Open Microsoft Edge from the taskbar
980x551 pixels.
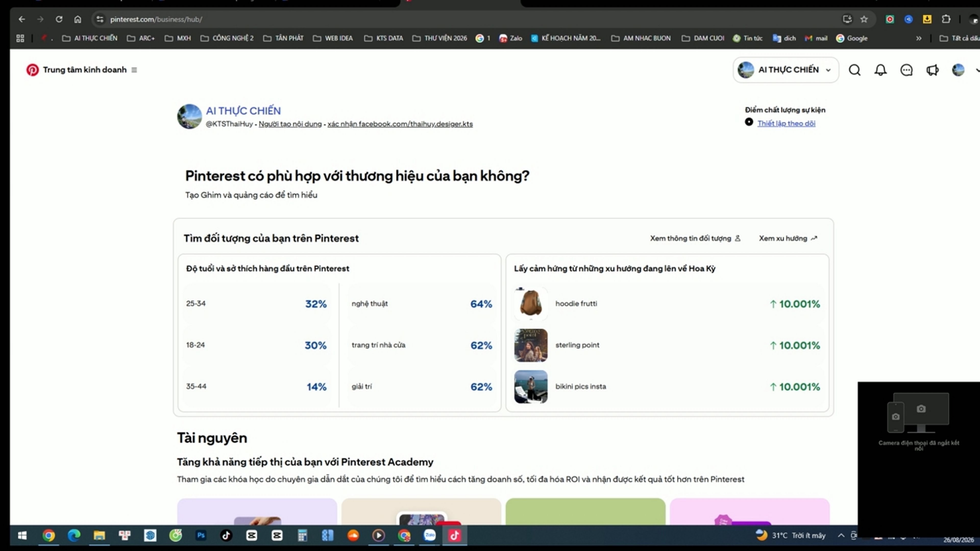[74, 535]
